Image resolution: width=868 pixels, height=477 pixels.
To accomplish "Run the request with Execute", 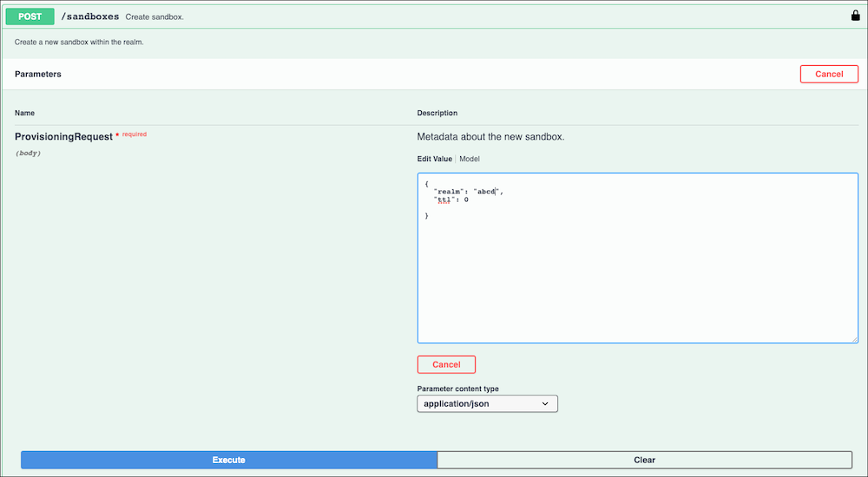I will [228, 460].
